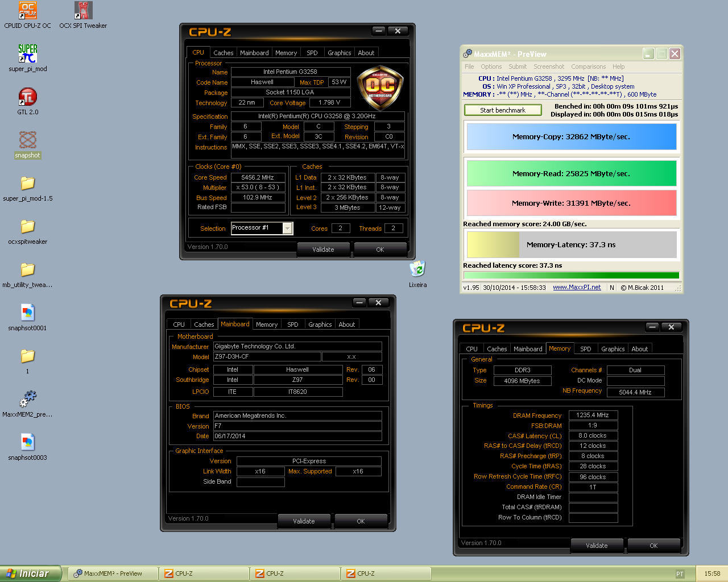
Task: Click the Memory-Copy result bar
Action: (x=571, y=136)
